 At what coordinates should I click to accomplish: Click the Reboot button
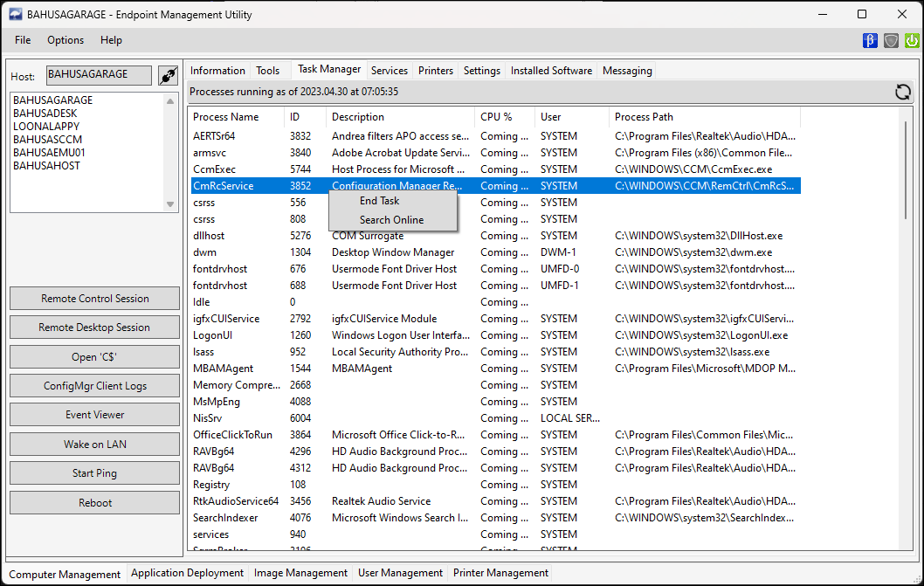click(95, 503)
